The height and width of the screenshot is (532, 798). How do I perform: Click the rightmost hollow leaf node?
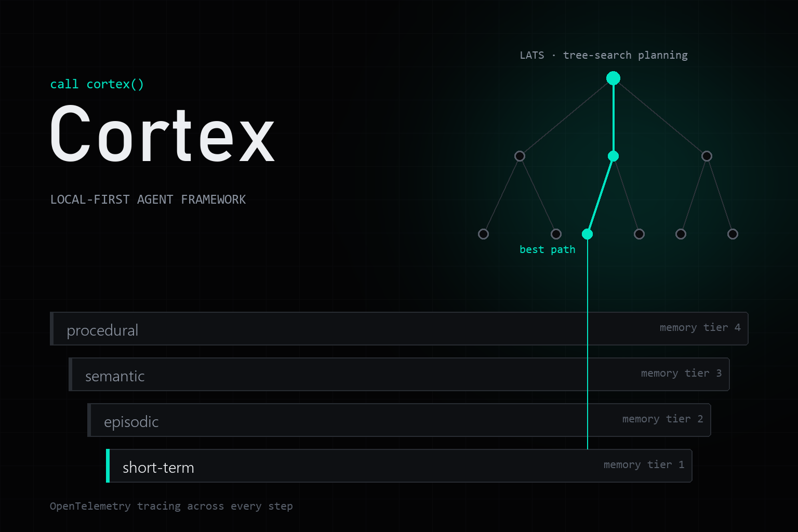click(733, 234)
